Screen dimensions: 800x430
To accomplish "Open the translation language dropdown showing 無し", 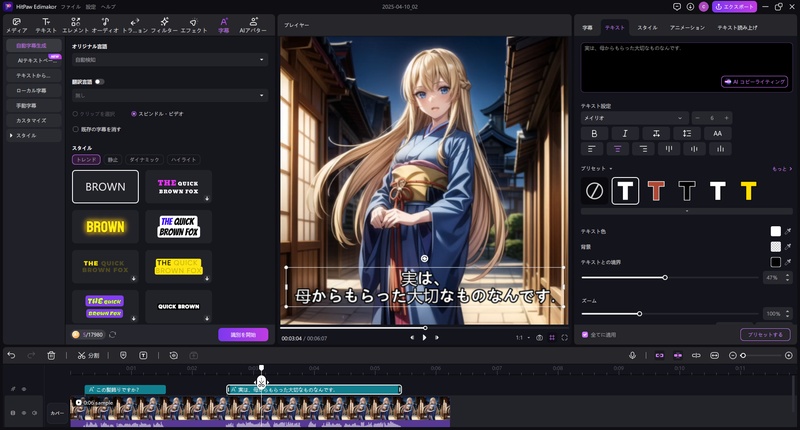I will 169,95.
